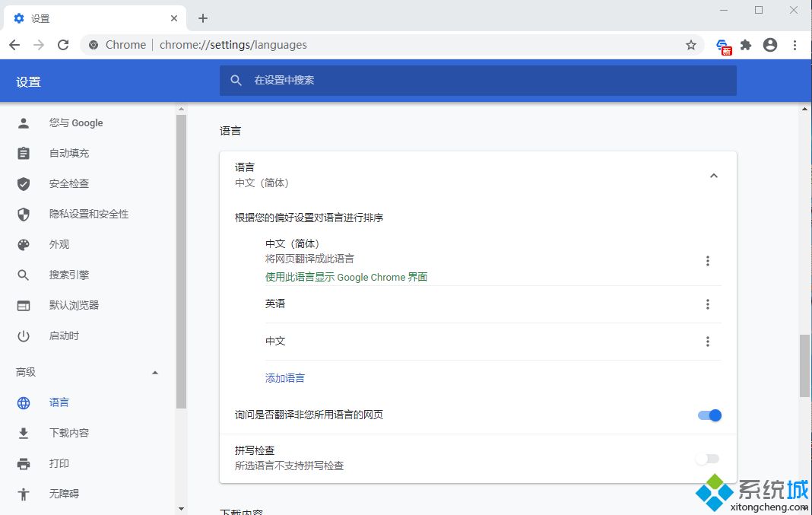
Task: Click the shield check icon for 安全检查
Action: [24, 184]
